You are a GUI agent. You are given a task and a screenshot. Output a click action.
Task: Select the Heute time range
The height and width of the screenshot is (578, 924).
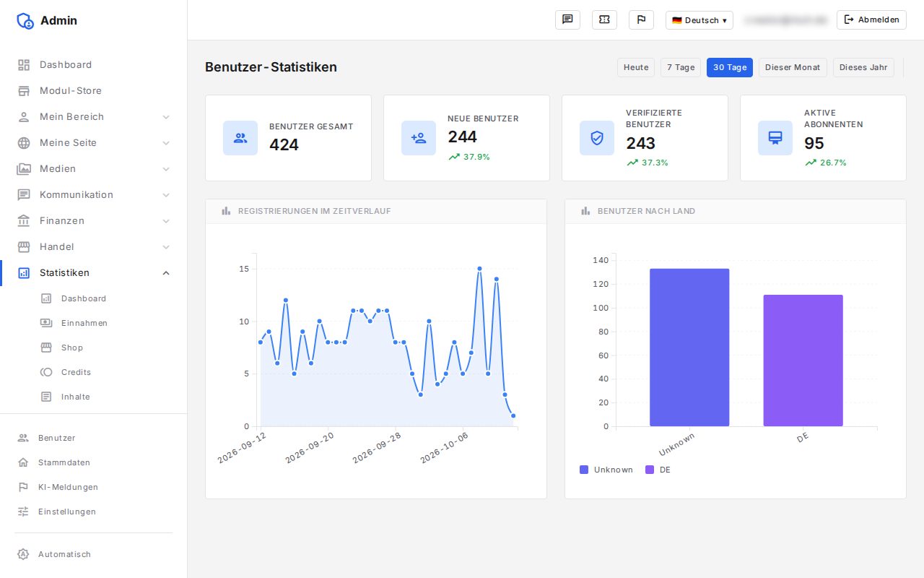[636, 67]
